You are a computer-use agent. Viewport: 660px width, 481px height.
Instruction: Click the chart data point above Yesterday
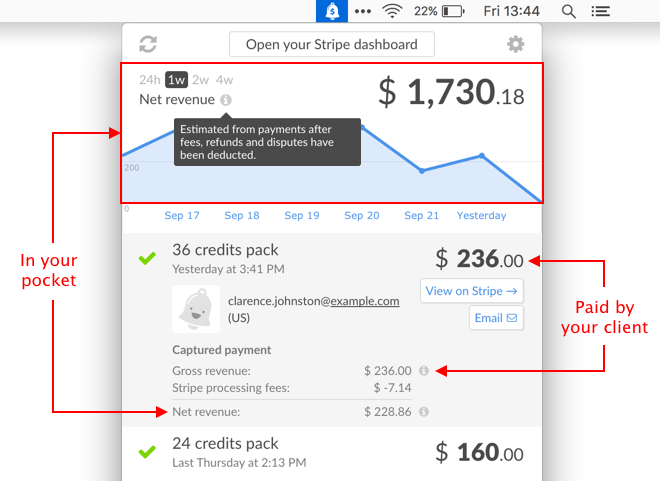click(x=482, y=156)
